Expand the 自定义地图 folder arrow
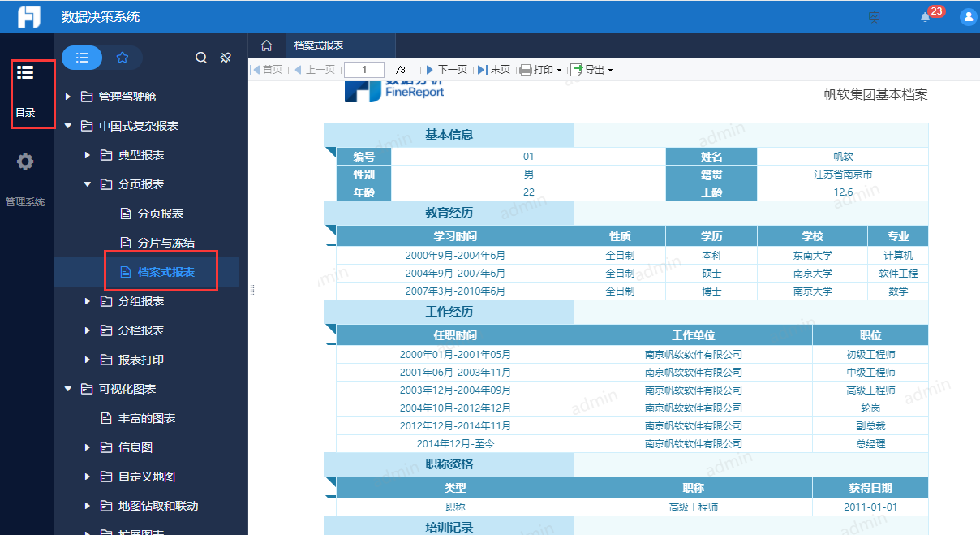This screenshot has height=535, width=980. (x=88, y=477)
